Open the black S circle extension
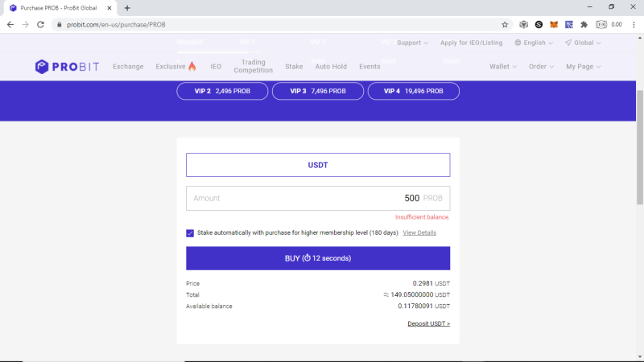Viewport: 644px width, 362px height. (539, 25)
